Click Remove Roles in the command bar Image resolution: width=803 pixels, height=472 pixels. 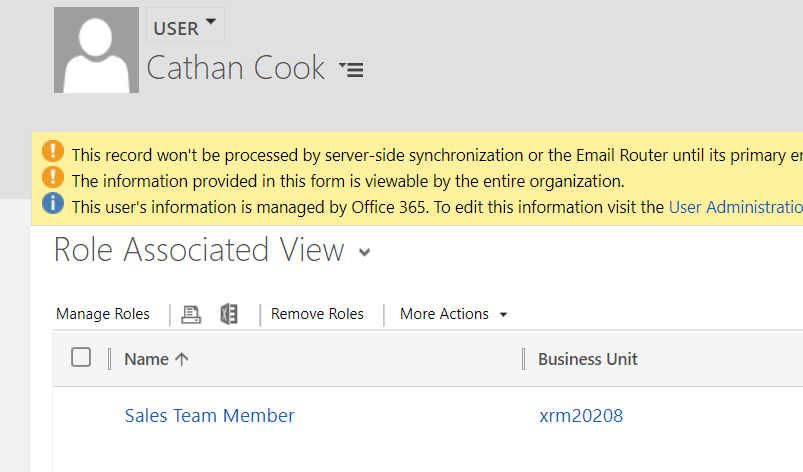tap(317, 314)
